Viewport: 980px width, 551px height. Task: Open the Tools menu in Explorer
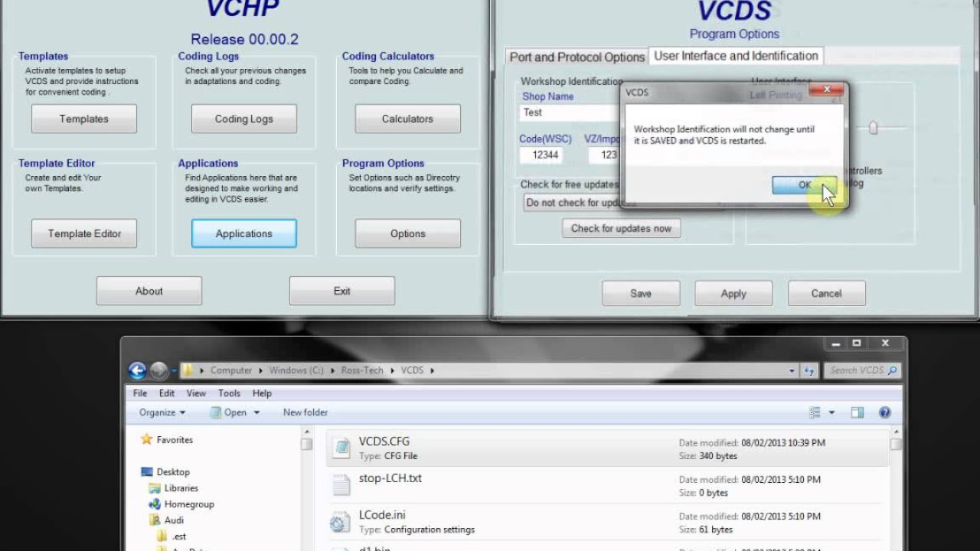coord(230,393)
